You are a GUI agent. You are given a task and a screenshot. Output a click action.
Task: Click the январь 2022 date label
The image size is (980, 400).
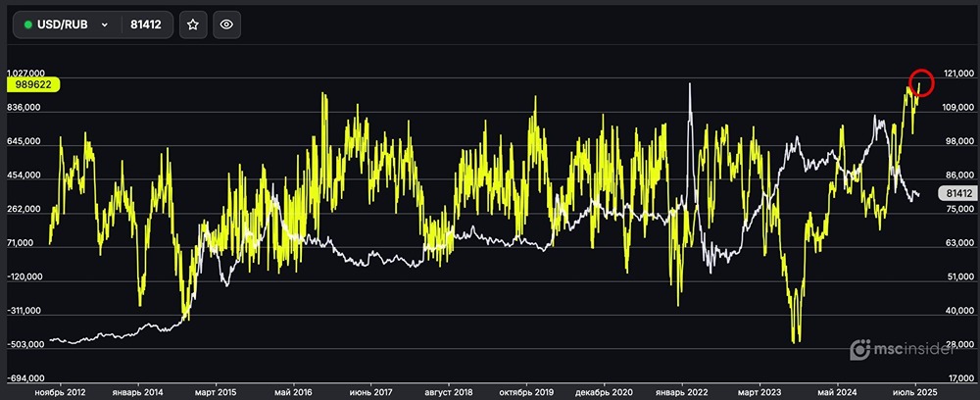pyautogui.click(x=682, y=392)
